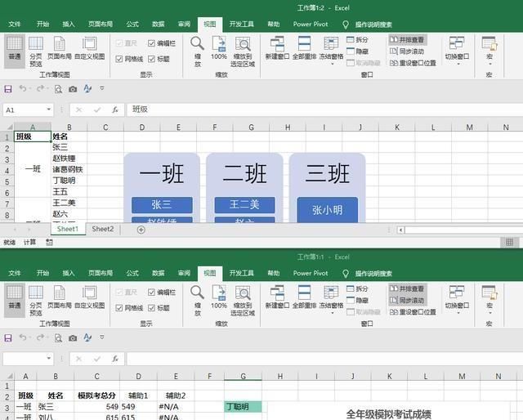523x420 pixels.
Task: Switch to Sheet2 tab
Action: [x=103, y=229]
